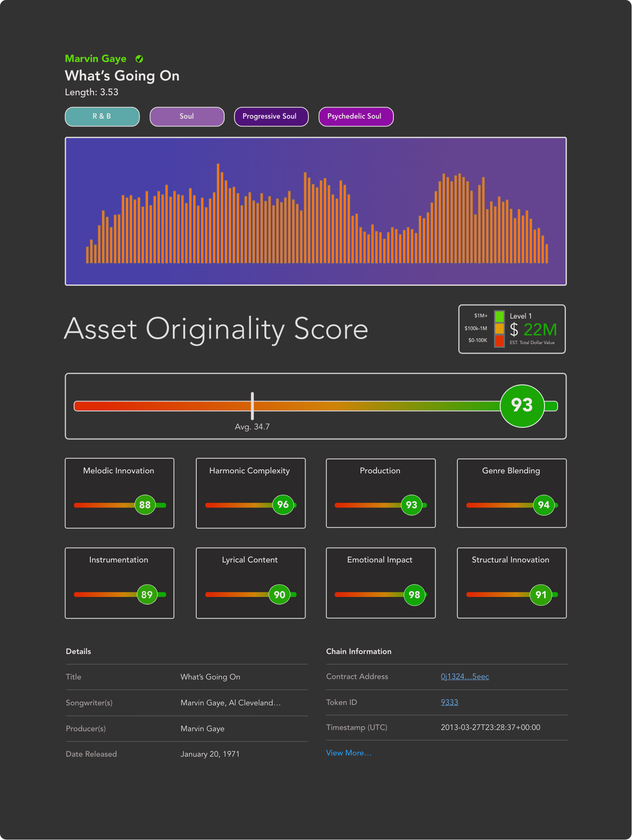This screenshot has width=632, height=840.
Task: Click the Instrumentation 89 score knob
Action: pyautogui.click(x=147, y=594)
